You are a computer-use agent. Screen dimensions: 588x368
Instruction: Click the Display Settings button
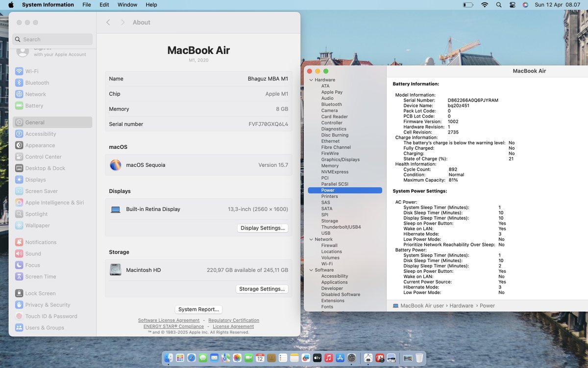click(x=263, y=228)
